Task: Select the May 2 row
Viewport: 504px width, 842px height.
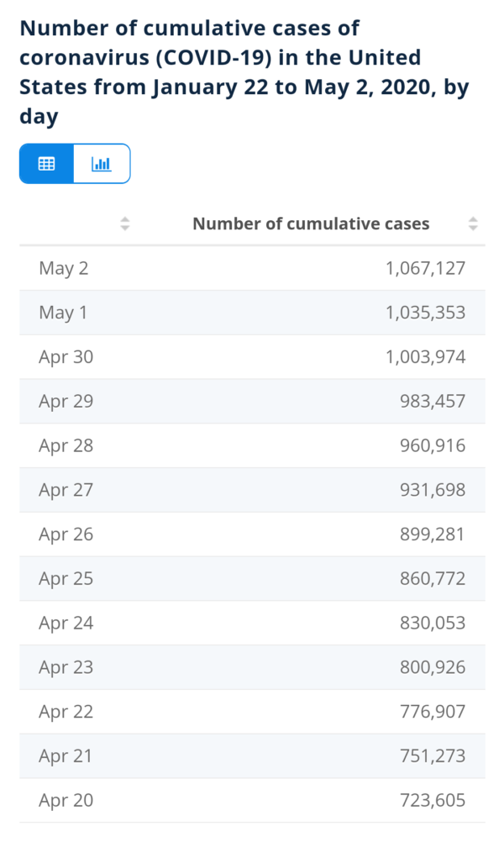Action: click(x=252, y=268)
